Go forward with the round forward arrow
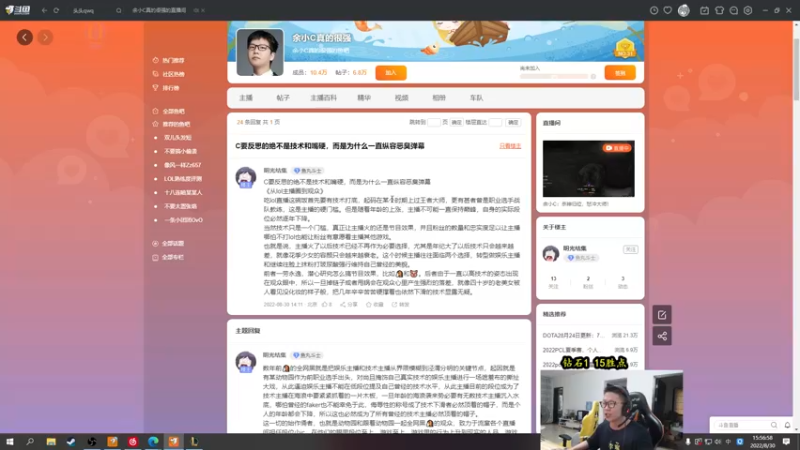800x450 pixels. coord(45,37)
